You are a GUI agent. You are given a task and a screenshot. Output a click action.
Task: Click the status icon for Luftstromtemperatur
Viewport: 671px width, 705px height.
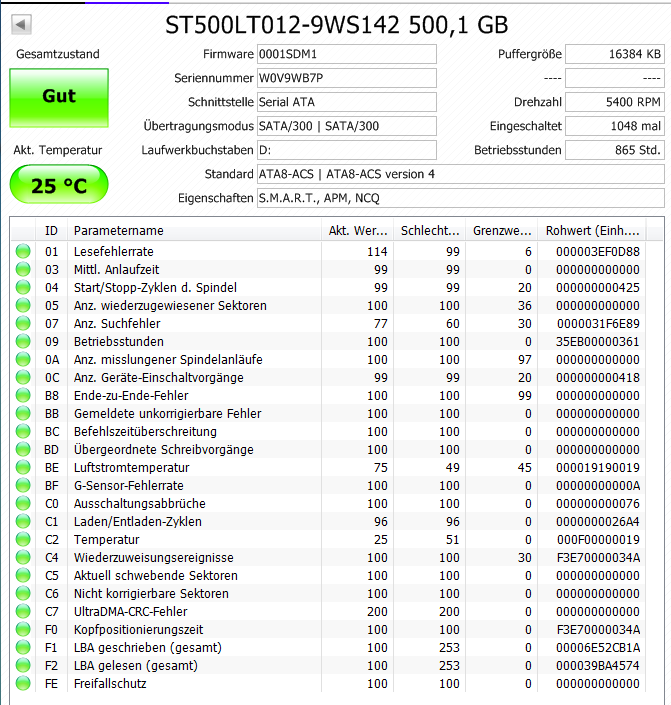23,467
